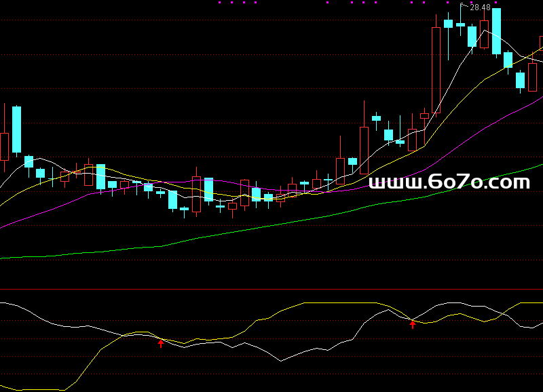Click the 28.48 high price label
The width and height of the screenshot is (543, 392).
(480, 7)
